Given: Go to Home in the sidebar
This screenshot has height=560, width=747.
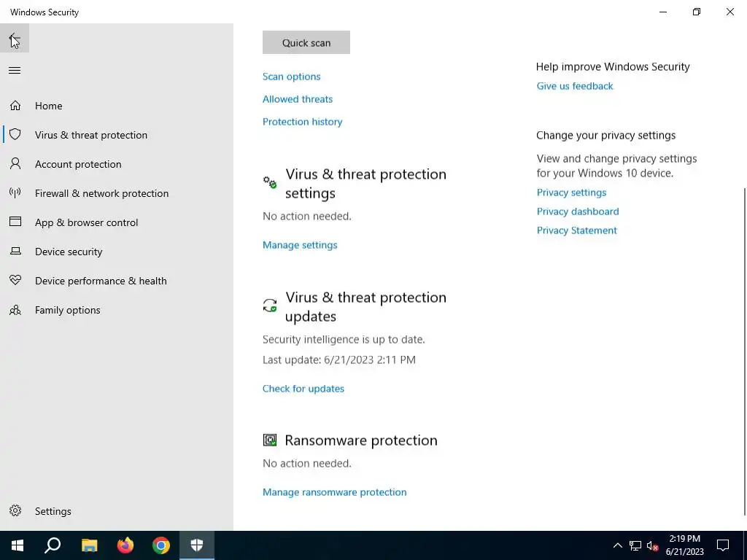Looking at the screenshot, I should (49, 106).
